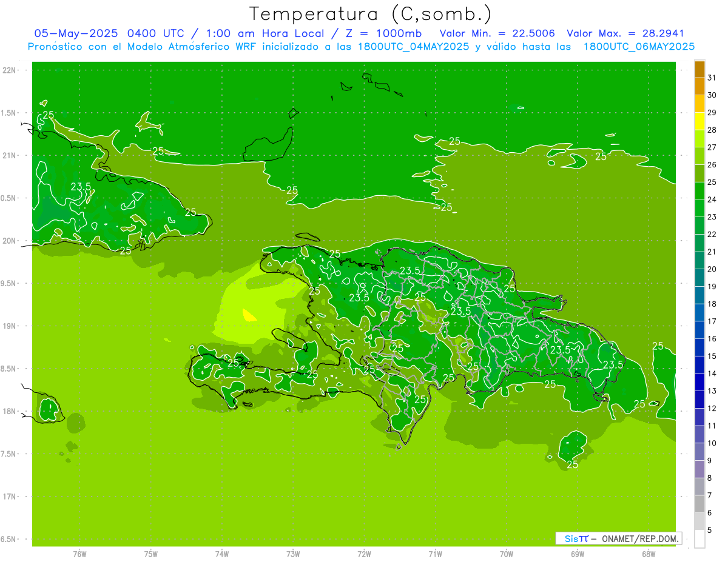Click legend value '31' on the color scale
This screenshot has width=728, height=562.
tap(712, 78)
